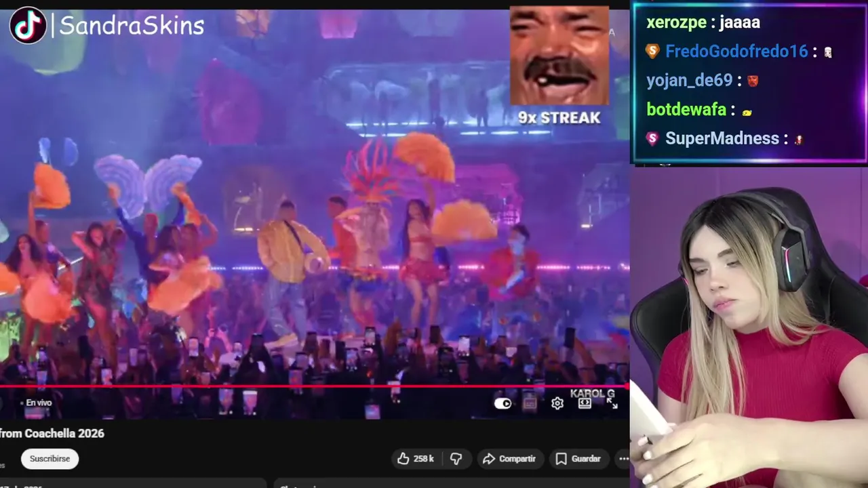Open the Compartir share dialog
The width and height of the screenshot is (868, 488).
509,459
